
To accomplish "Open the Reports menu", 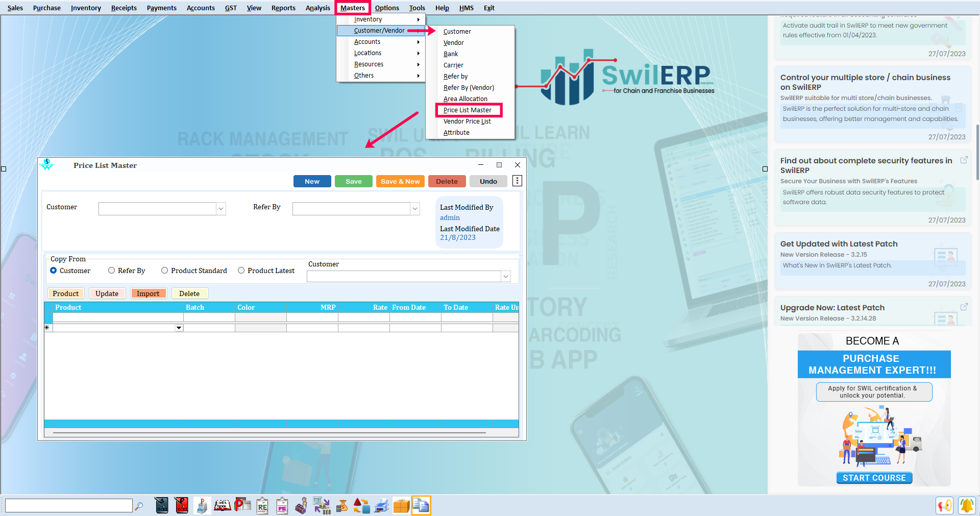I will 283,8.
